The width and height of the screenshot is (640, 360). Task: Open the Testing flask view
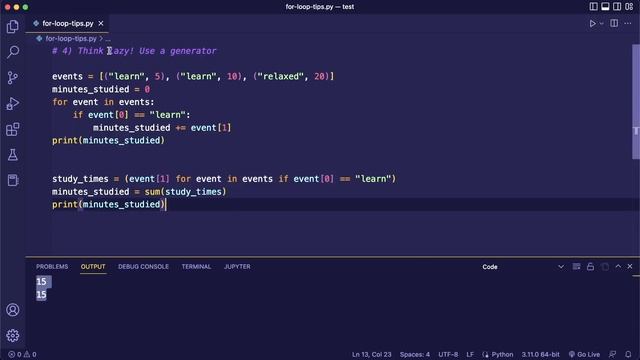click(x=13, y=155)
